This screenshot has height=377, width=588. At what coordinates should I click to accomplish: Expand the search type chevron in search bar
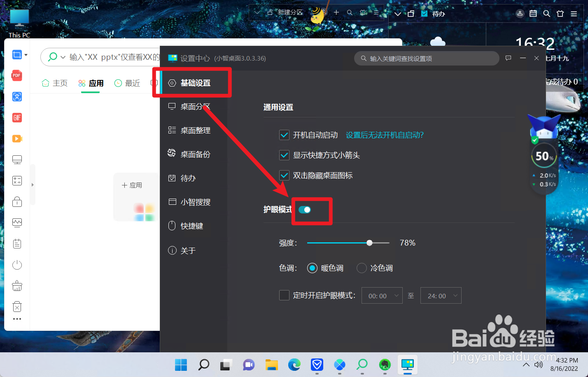point(63,57)
